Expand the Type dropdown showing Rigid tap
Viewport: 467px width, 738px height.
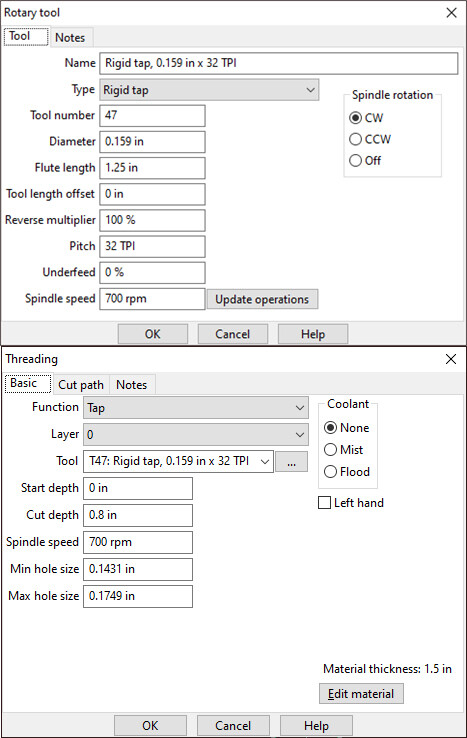pos(209,90)
